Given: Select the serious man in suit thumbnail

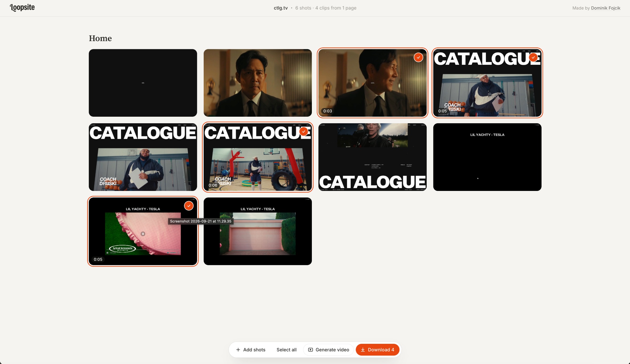Looking at the screenshot, I should click(x=258, y=83).
